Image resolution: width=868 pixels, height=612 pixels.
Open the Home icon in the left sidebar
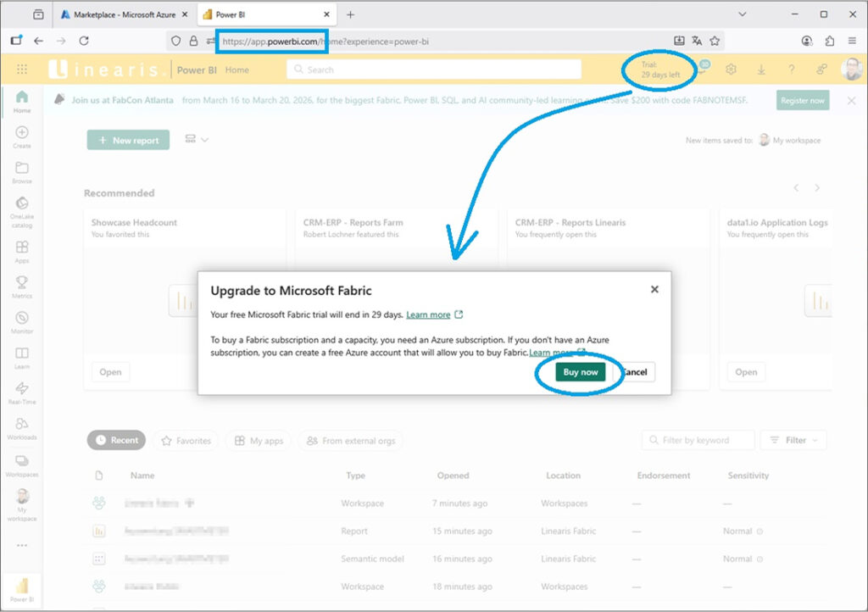click(x=22, y=101)
